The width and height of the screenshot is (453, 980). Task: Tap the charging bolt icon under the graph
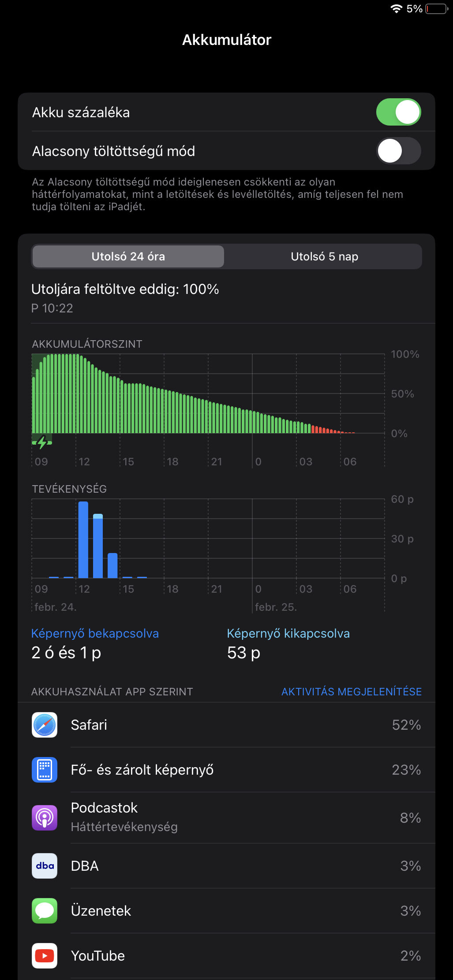(x=42, y=442)
